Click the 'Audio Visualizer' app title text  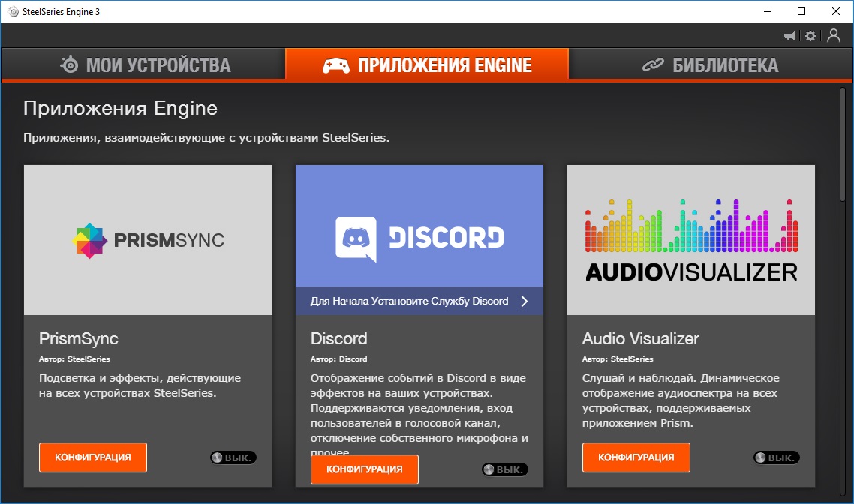[x=641, y=338]
